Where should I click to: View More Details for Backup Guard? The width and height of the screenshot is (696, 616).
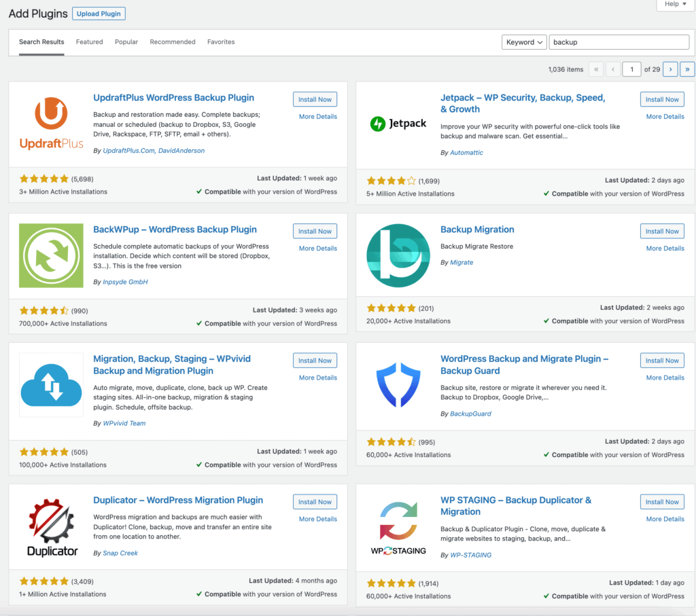click(665, 378)
